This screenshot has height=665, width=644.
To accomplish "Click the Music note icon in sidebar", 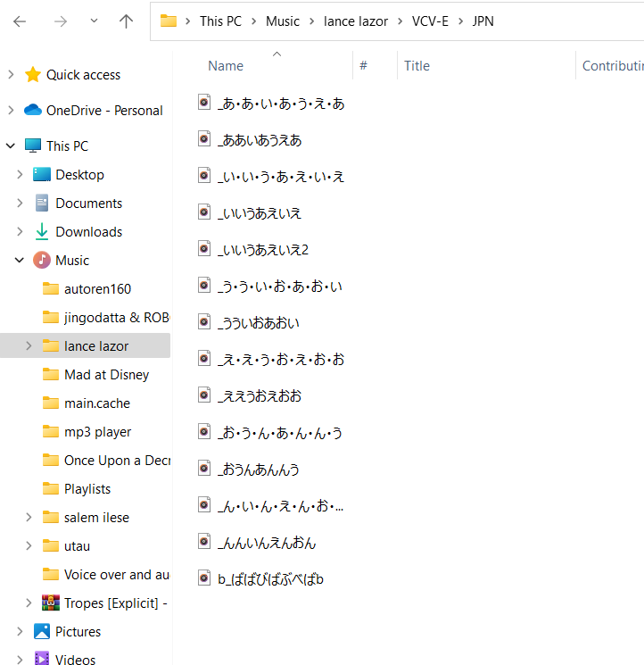I will tap(42, 260).
